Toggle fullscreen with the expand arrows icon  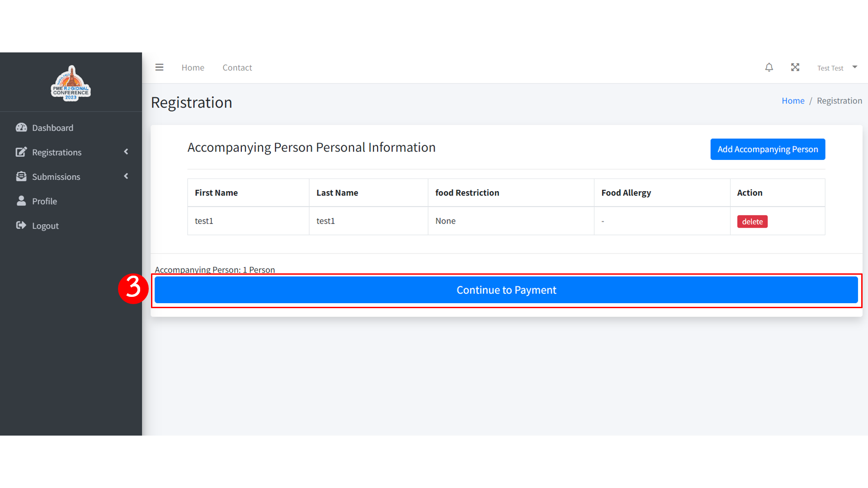point(795,67)
